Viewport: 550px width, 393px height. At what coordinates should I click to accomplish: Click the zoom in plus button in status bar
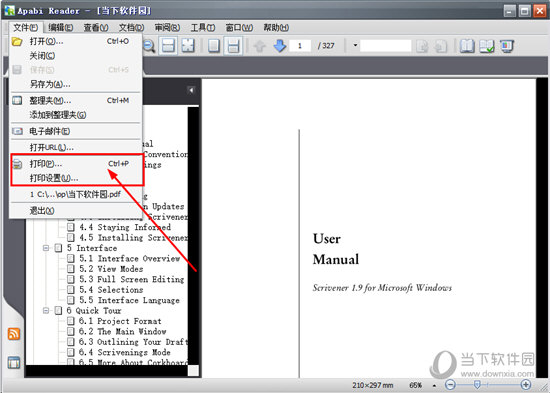525,385
